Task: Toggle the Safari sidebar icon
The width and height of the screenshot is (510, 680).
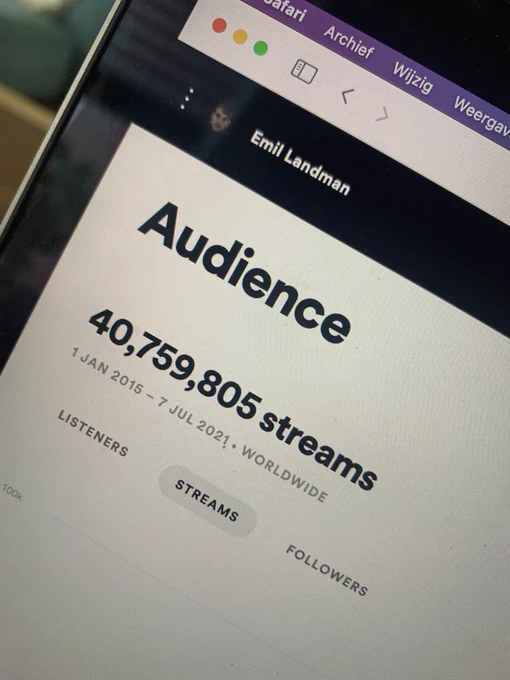Action: pos(304,71)
